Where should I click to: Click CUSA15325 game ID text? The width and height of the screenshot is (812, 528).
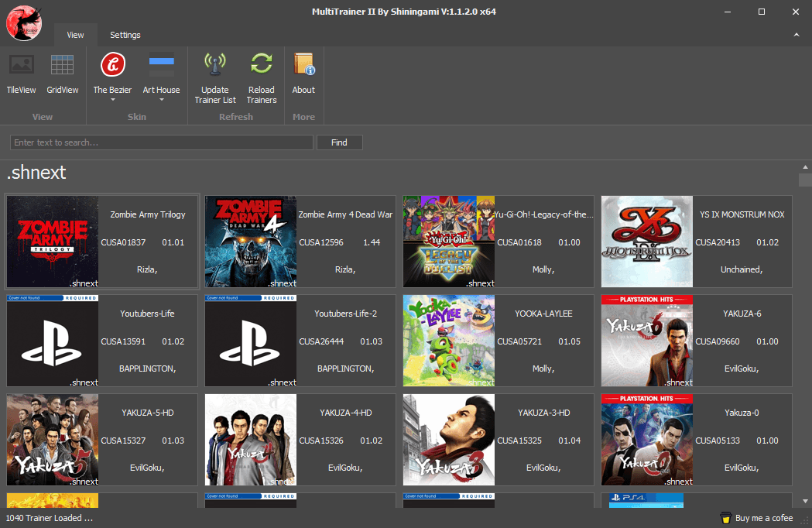(519, 441)
